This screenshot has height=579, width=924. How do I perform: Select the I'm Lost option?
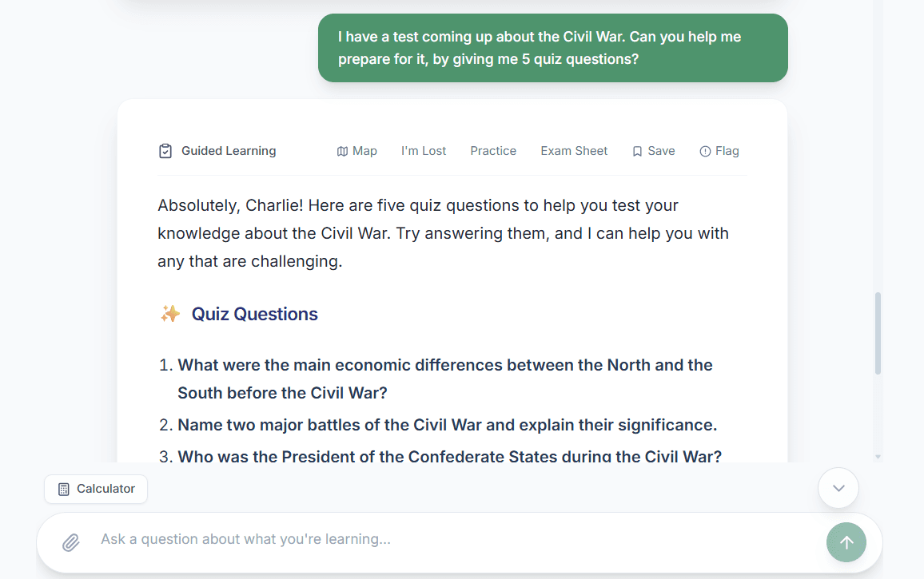point(424,151)
